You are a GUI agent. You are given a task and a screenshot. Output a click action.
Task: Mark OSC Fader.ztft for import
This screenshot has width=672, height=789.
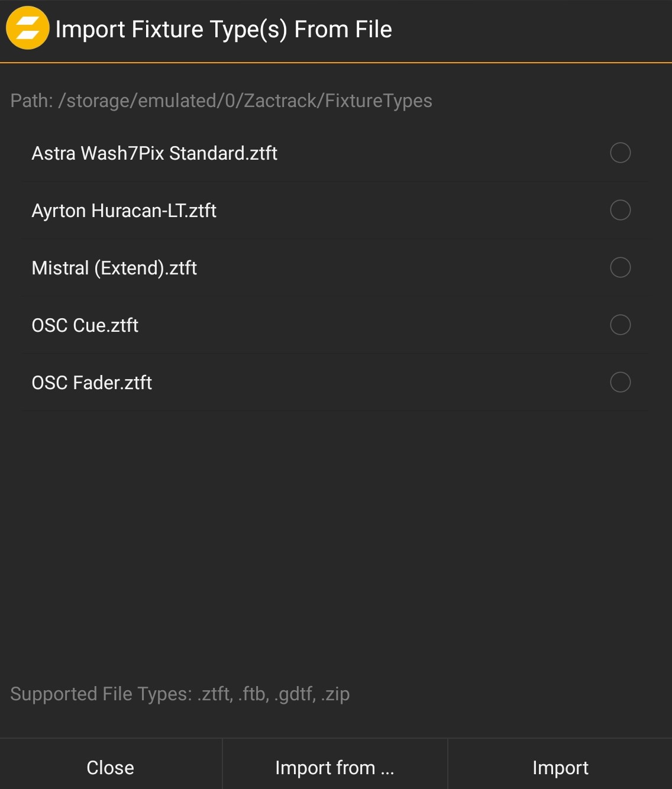point(620,383)
